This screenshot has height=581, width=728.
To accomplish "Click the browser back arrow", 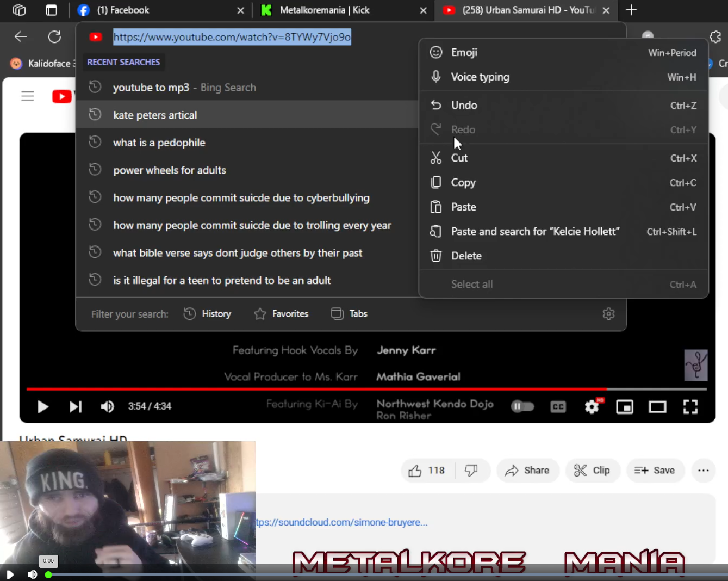I will pos(21,37).
